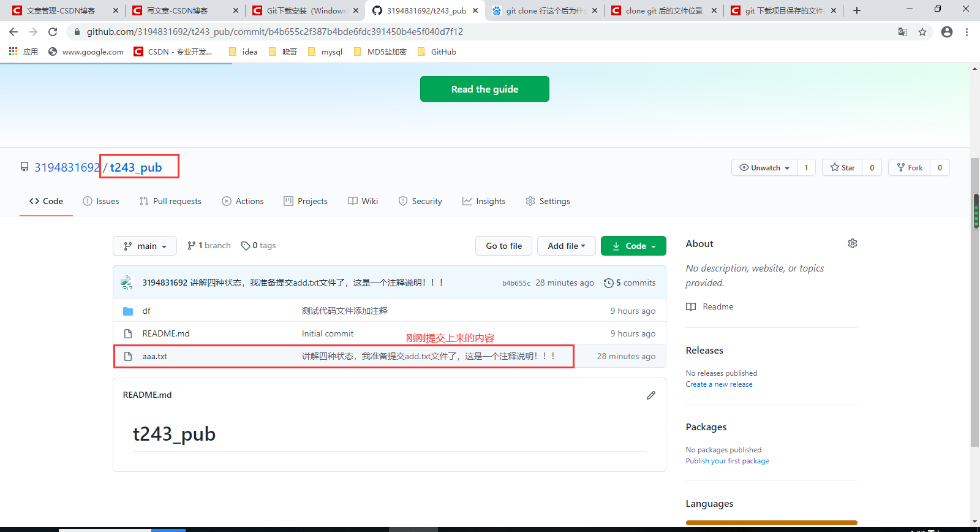The height and width of the screenshot is (532, 980).
Task: Click the browser address bar URL
Action: point(275,32)
